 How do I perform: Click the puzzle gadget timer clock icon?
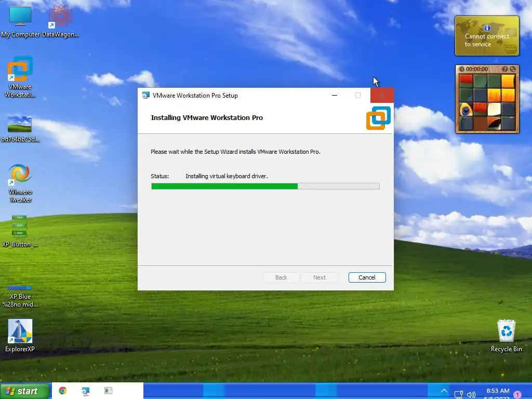[x=461, y=69]
